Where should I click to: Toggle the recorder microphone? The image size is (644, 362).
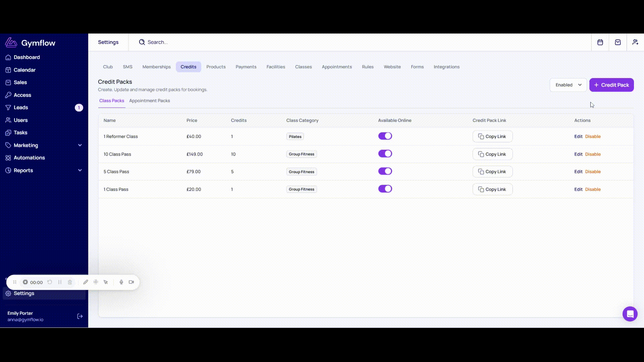tap(121, 282)
